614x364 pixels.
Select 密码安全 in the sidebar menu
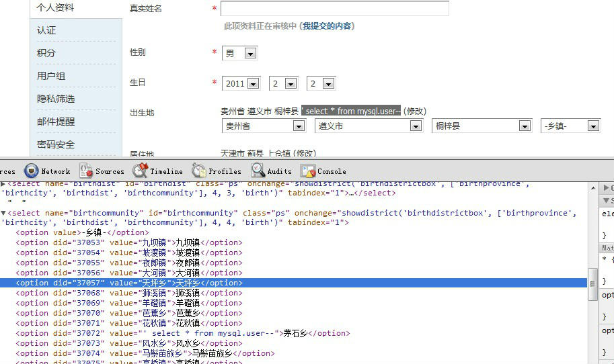56,144
